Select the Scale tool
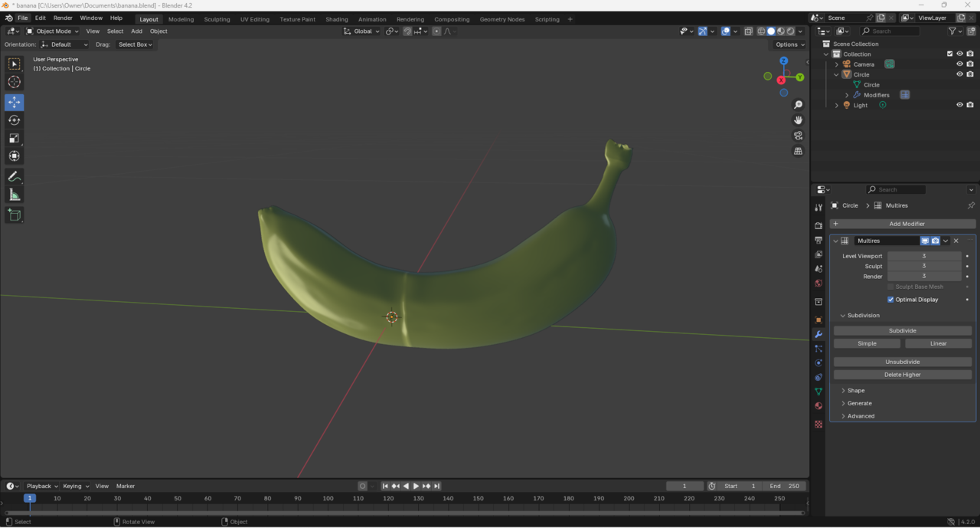 pos(14,138)
